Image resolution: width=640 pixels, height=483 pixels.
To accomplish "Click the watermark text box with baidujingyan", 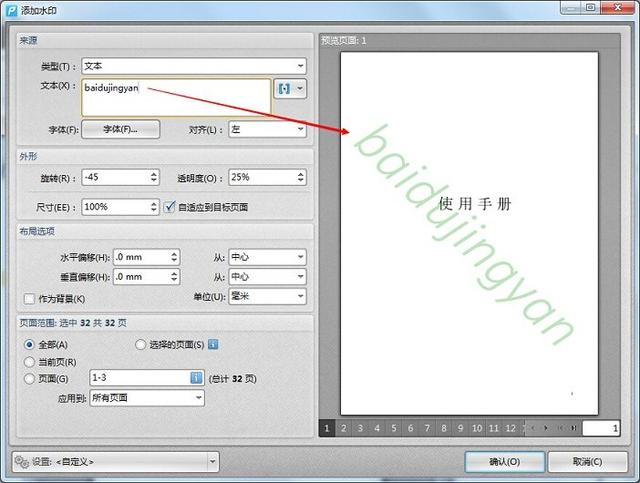I will [x=176, y=98].
